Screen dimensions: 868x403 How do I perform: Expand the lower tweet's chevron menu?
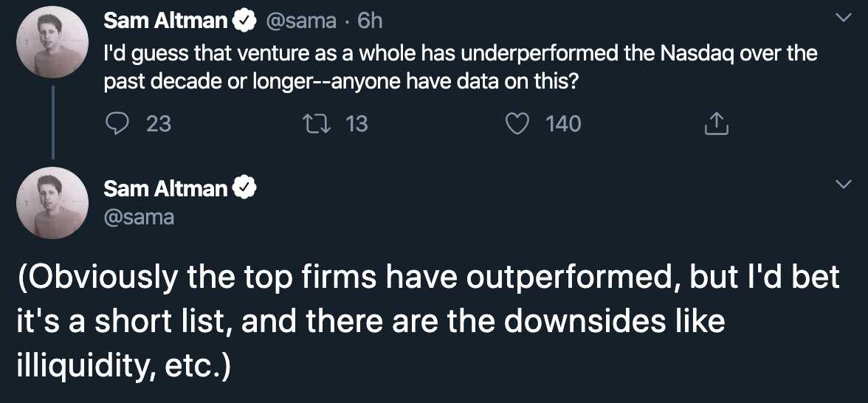(841, 184)
